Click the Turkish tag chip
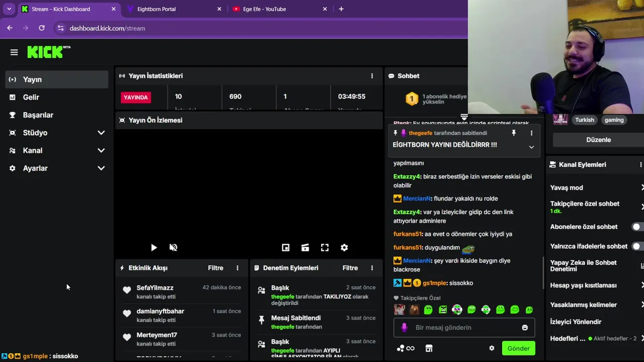644x362 pixels. tap(585, 120)
